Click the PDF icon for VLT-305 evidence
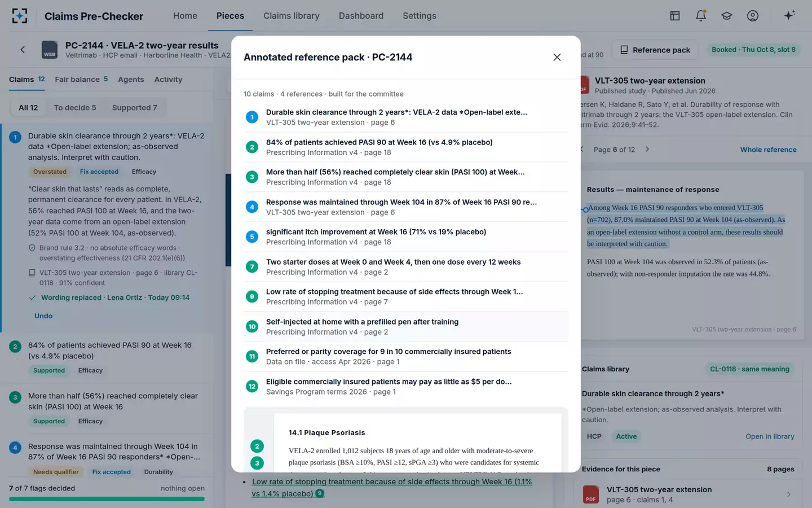Viewport: 812px width, 508px height. [590, 494]
